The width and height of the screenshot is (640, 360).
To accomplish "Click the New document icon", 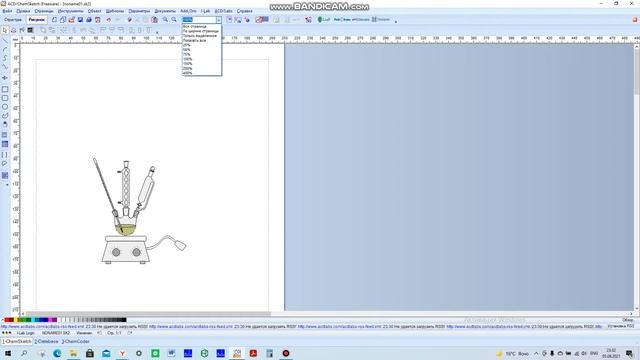I will (54, 20).
